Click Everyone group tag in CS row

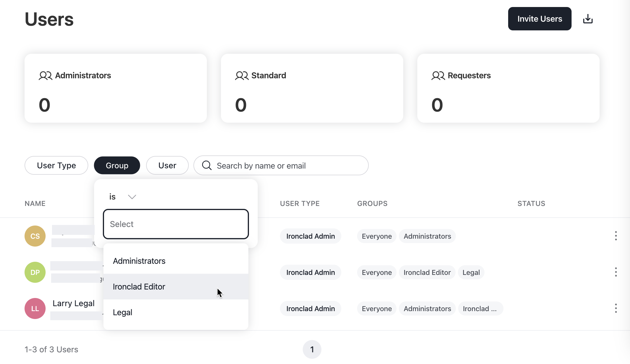(377, 236)
